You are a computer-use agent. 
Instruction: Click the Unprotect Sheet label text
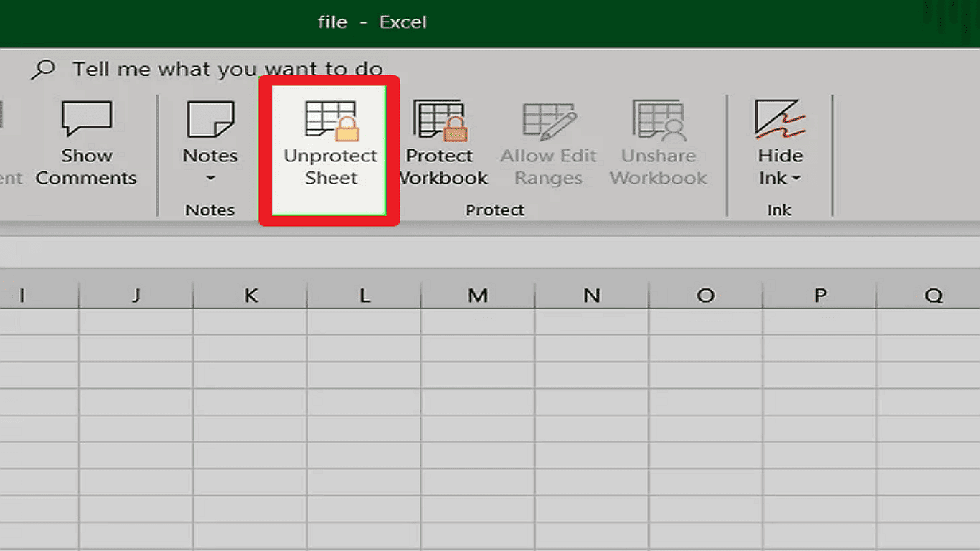331,166
